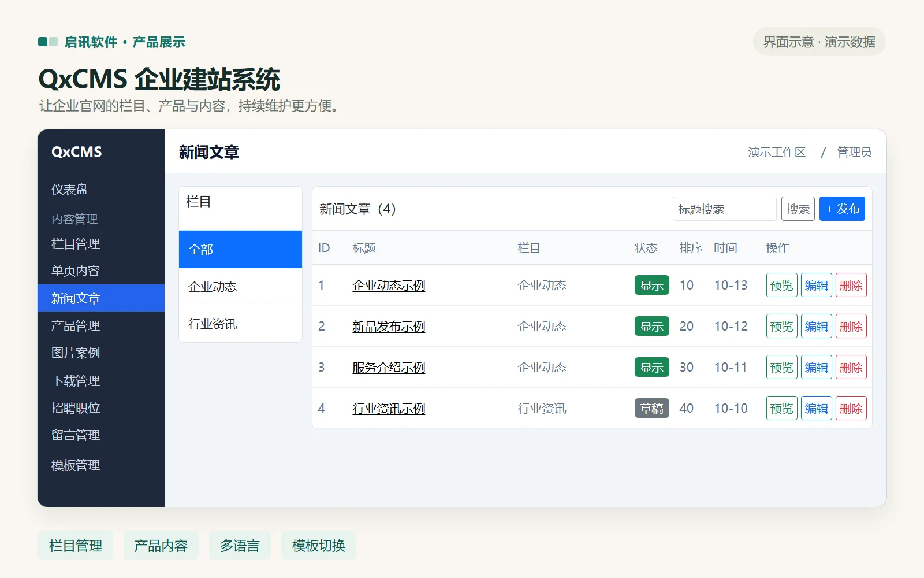Click the QxCMS logo in the sidebar
Viewport: 924px width, 578px height.
(x=77, y=152)
